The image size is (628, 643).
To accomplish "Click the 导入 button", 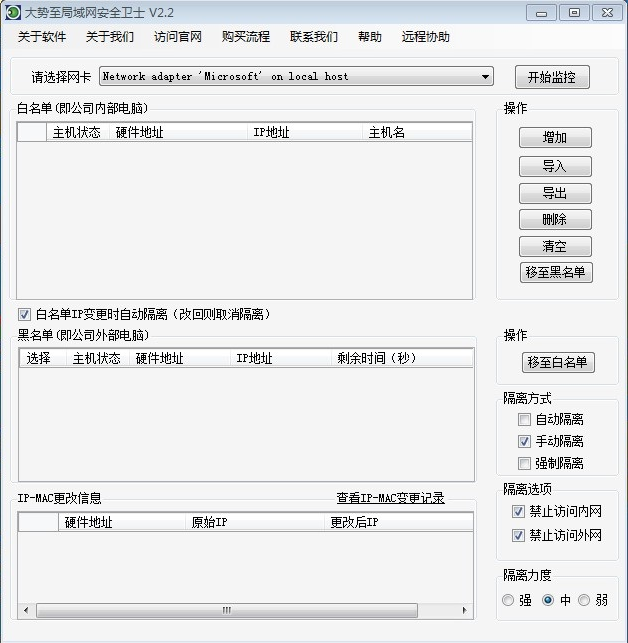I will click(x=555, y=166).
